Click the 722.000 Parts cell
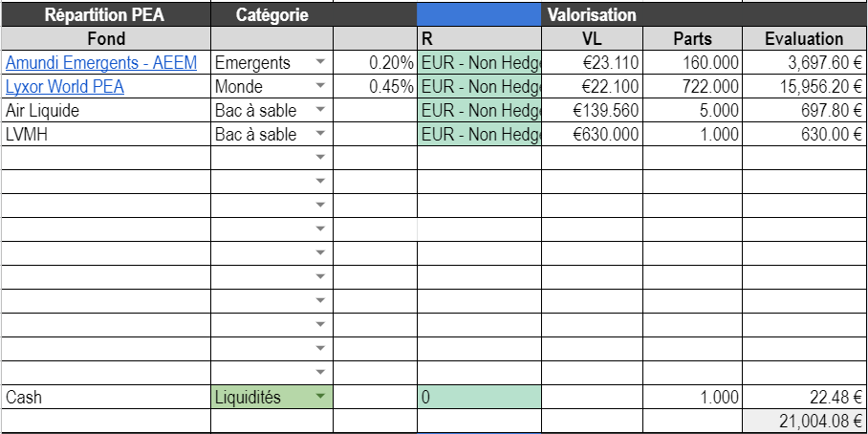This screenshot has height=434, width=868. pyautogui.click(x=692, y=87)
